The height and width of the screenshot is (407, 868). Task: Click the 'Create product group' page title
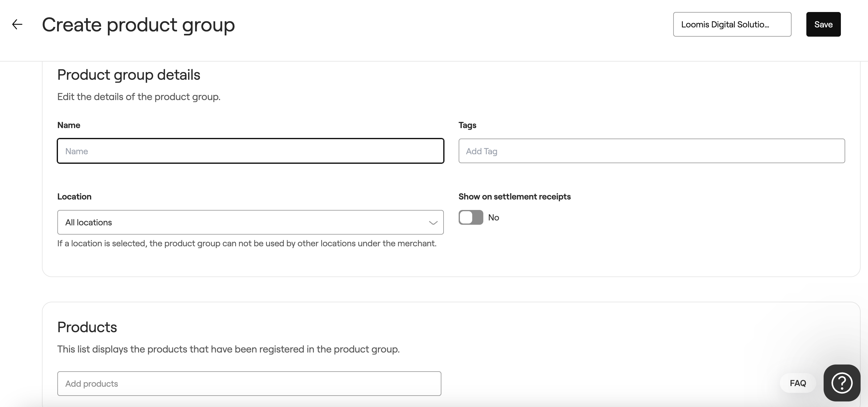coord(138,25)
